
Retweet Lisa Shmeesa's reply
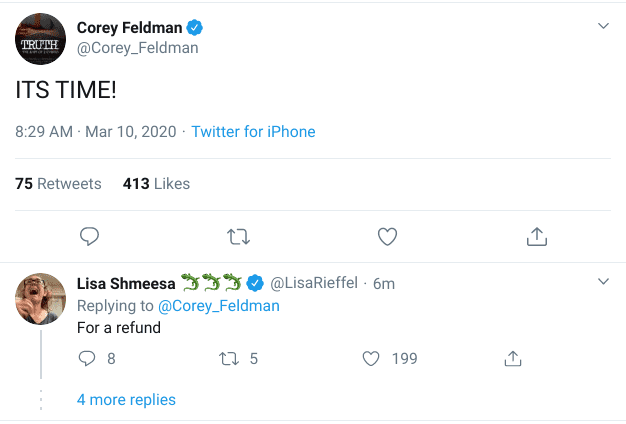point(230,358)
